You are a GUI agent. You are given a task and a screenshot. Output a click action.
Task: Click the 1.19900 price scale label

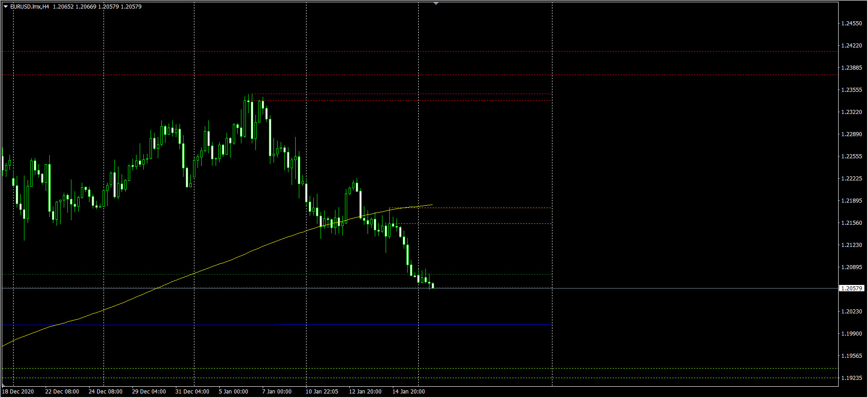click(x=852, y=333)
